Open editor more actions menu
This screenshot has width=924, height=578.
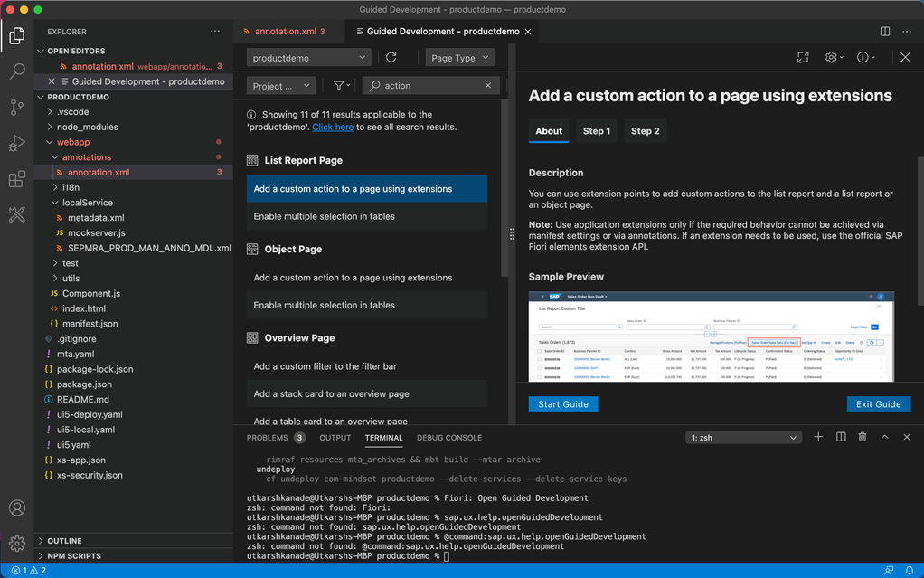point(907,32)
